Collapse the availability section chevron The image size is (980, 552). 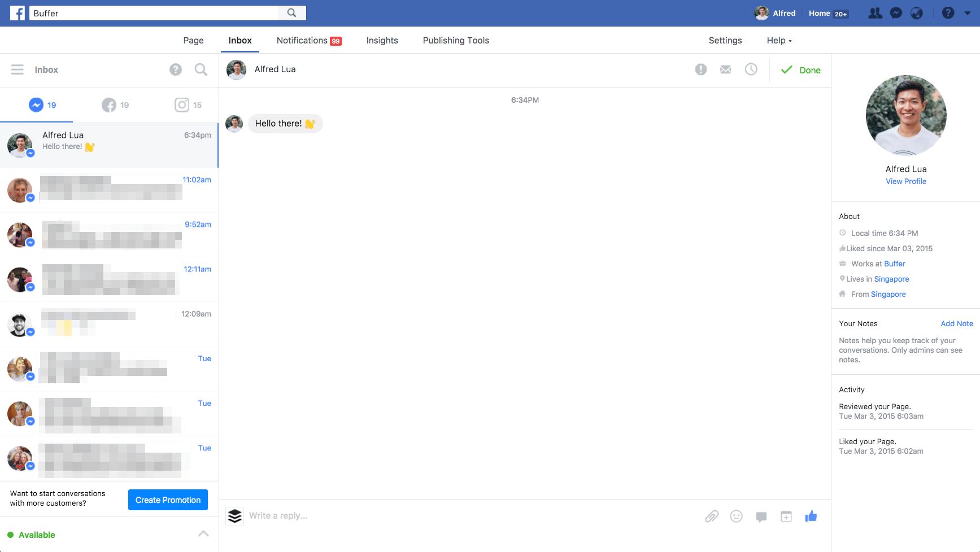pyautogui.click(x=203, y=533)
